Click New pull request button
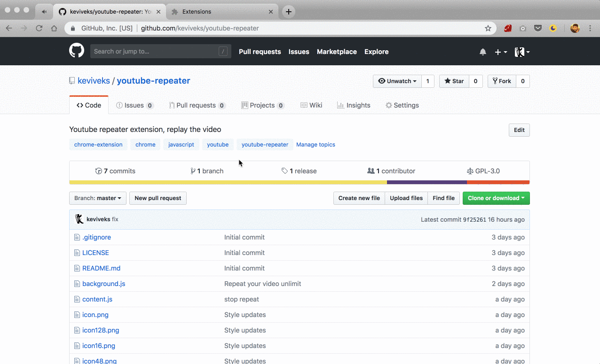 (158, 198)
